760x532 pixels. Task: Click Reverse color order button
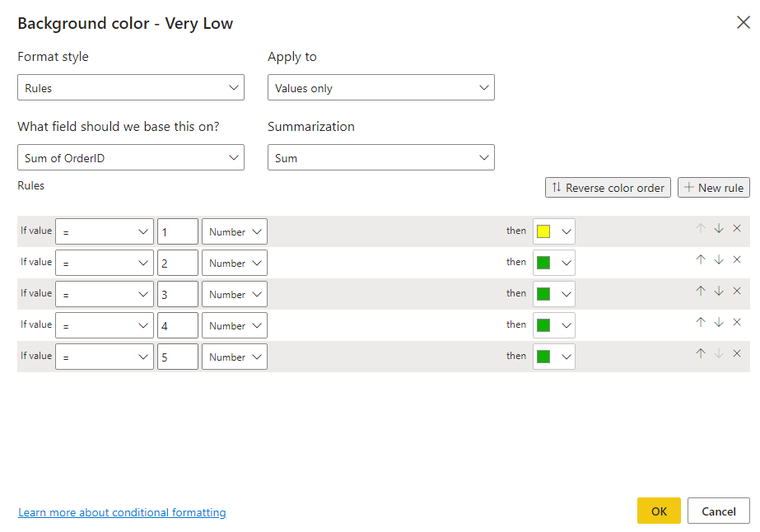coord(608,187)
